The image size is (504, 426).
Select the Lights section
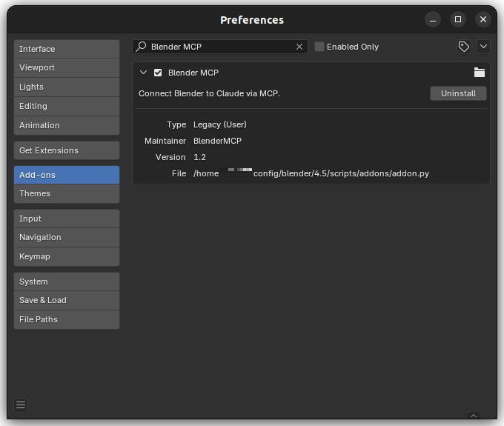click(67, 87)
